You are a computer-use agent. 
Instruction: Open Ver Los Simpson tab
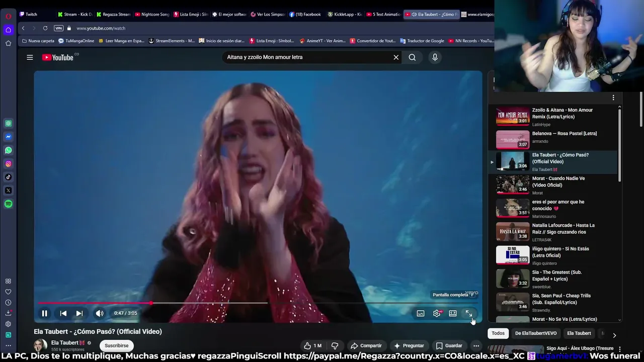pos(268,14)
